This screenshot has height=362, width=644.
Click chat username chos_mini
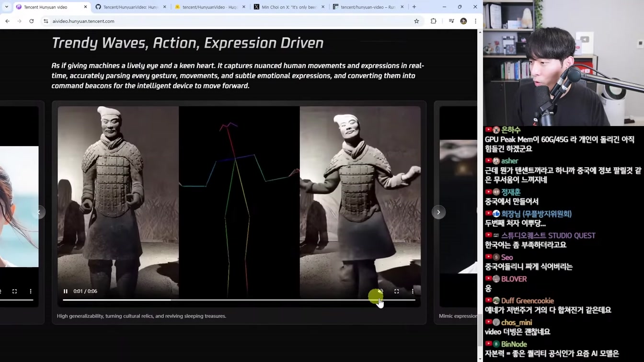pyautogui.click(x=517, y=322)
